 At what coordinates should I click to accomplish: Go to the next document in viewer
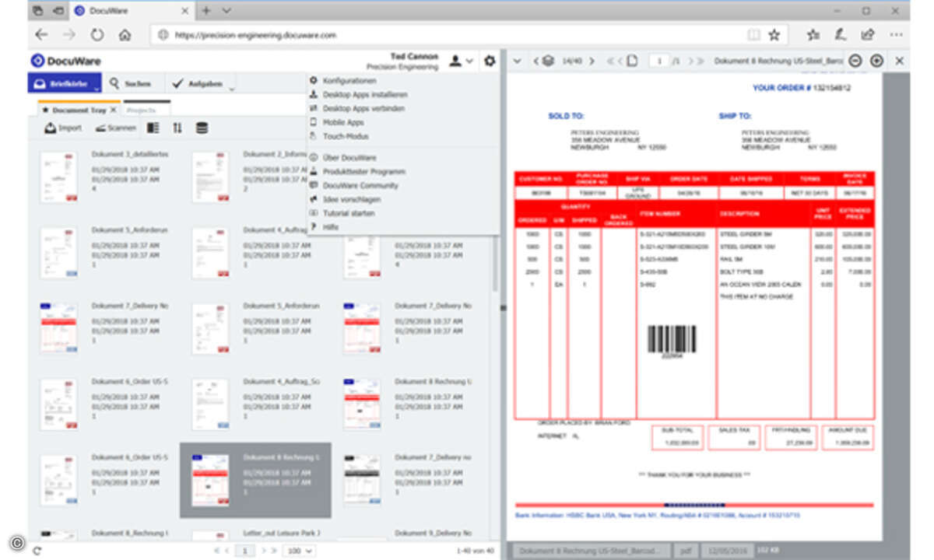point(592,61)
